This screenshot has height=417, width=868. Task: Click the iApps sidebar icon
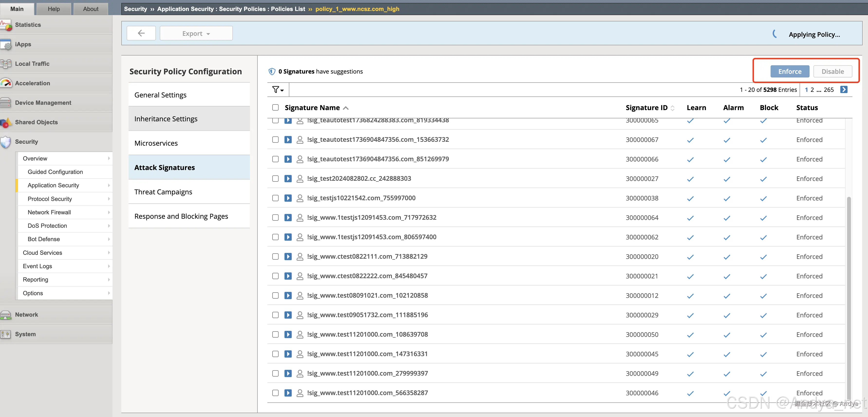point(6,45)
